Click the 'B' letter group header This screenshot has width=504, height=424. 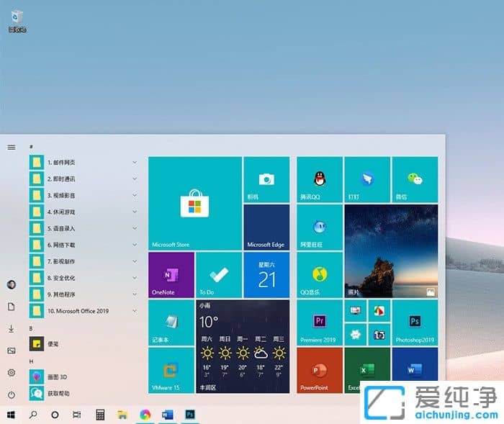31,328
